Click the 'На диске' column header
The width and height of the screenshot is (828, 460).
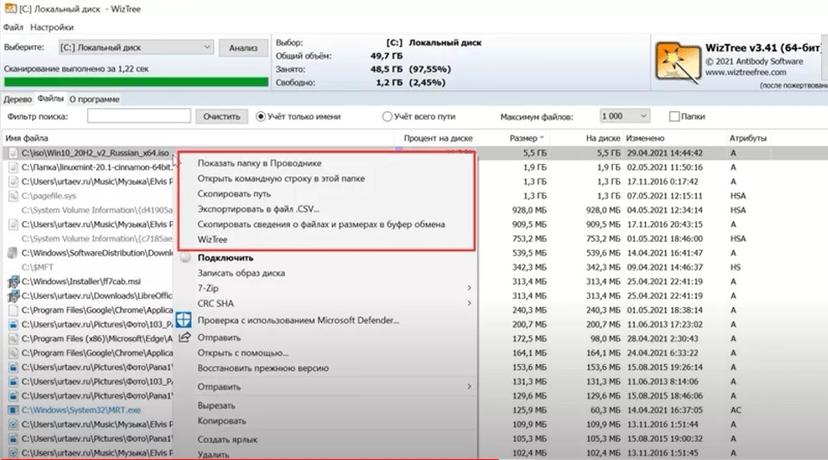click(603, 138)
